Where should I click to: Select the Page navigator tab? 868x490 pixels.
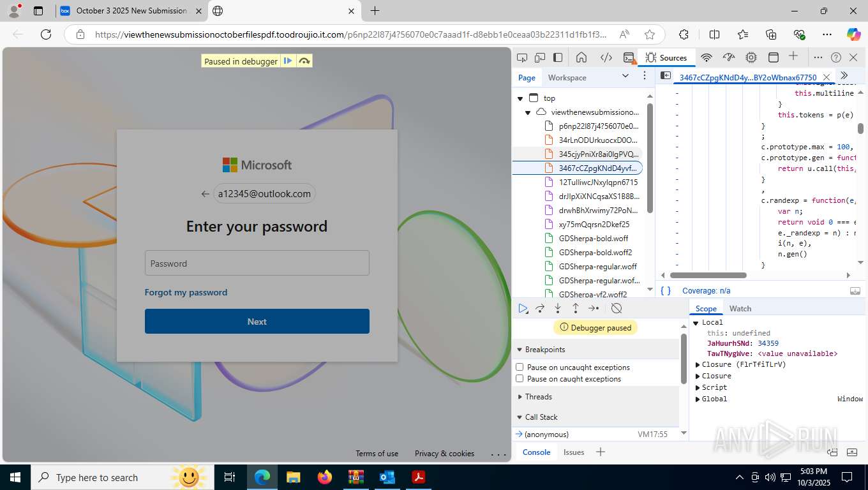(527, 77)
